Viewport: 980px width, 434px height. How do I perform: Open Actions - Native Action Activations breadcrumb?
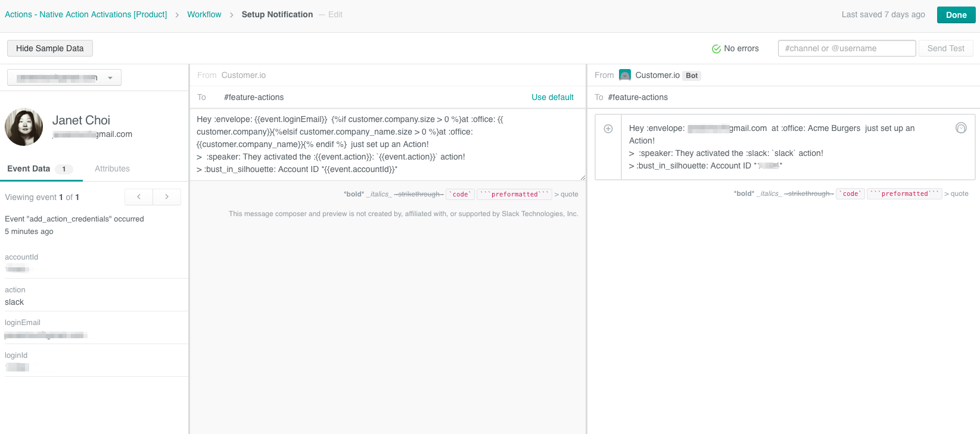pyautogui.click(x=86, y=14)
